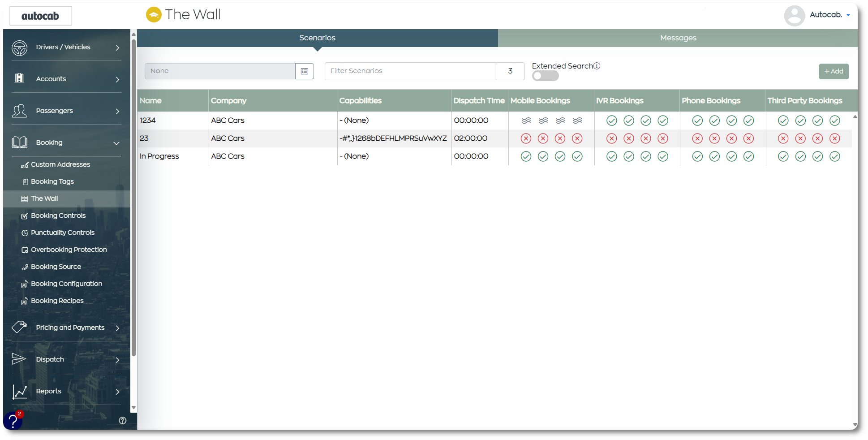Toggle the Extended Search switch
Image resolution: width=868 pixels, height=440 pixels.
pyautogui.click(x=545, y=76)
